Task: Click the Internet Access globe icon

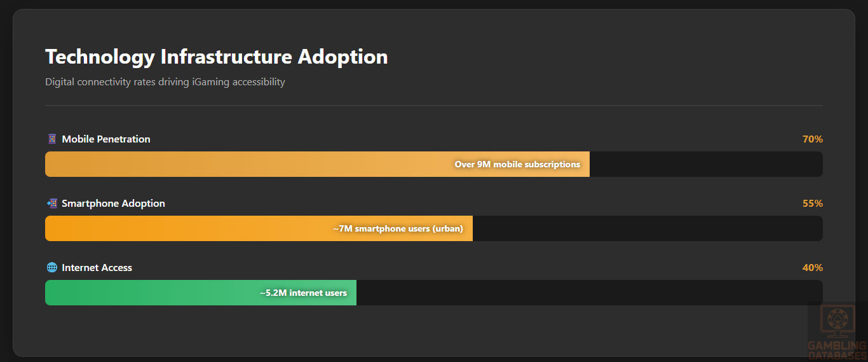Action: (x=52, y=267)
